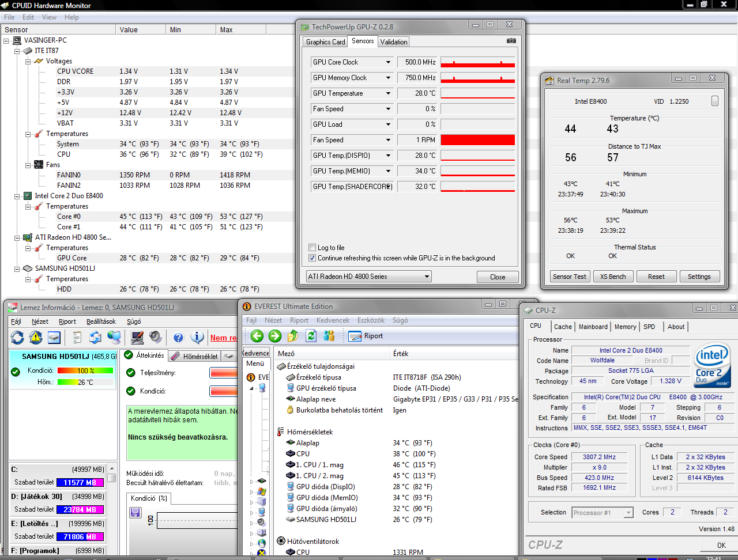Click the C: free space 11577 MB bar
738x560 pixels.
click(x=80, y=483)
